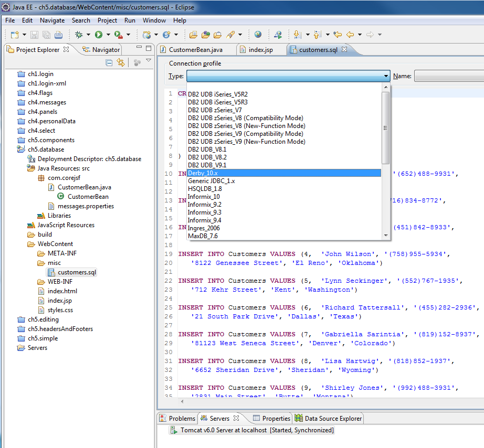The height and width of the screenshot is (448, 484).
Task: Open the dropdown arrow beside the green Run icon
Action: coord(108,35)
